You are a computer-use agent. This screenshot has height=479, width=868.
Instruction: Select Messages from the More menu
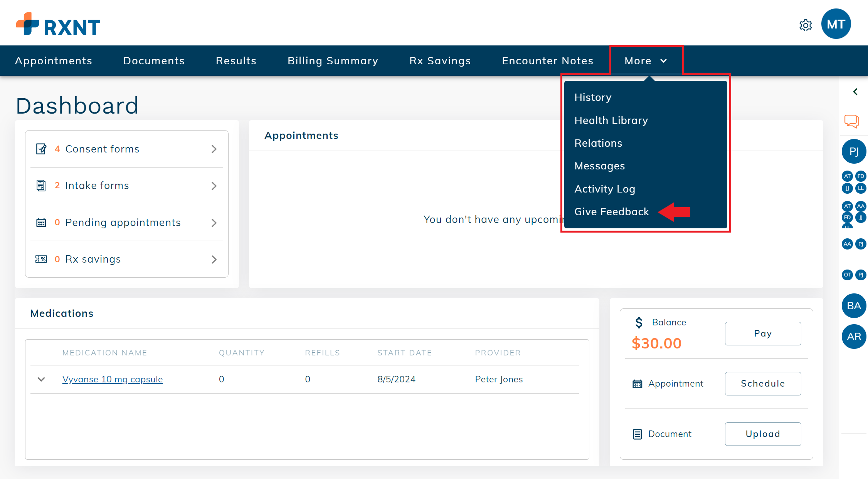point(600,166)
